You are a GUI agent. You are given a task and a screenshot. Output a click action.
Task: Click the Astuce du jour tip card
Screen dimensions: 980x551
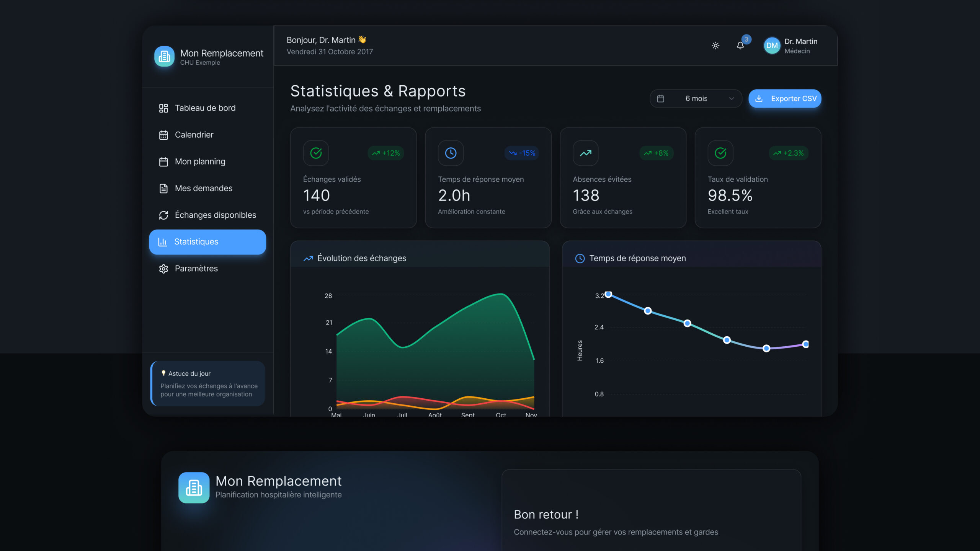(x=207, y=383)
